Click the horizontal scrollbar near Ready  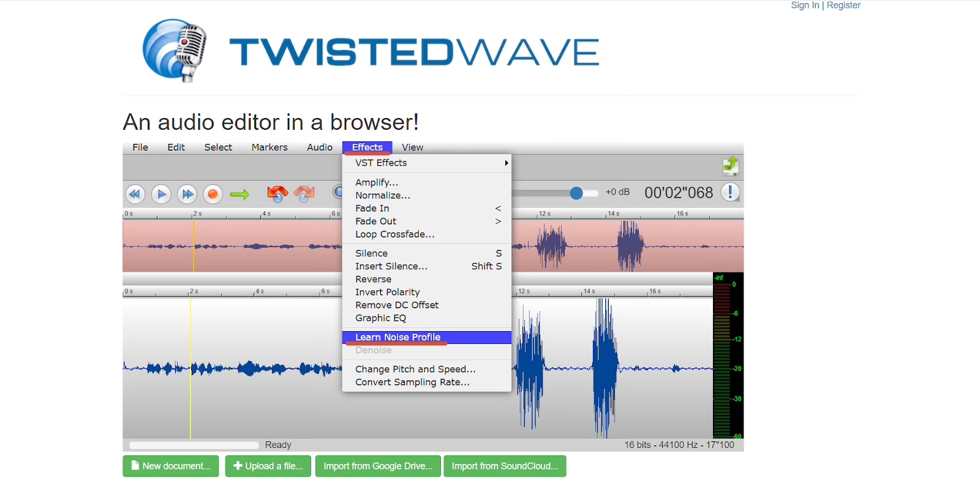click(x=194, y=445)
